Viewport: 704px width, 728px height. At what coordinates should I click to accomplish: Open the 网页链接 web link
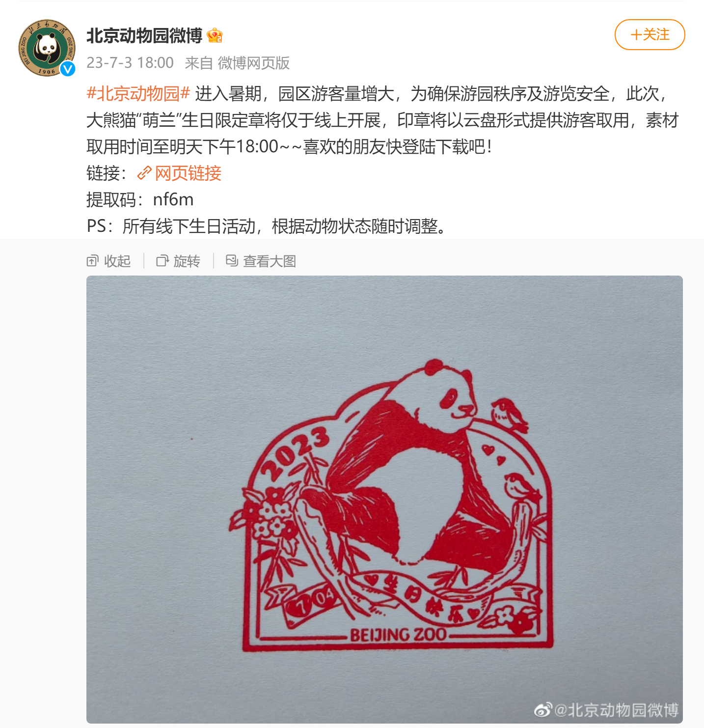coord(188,173)
